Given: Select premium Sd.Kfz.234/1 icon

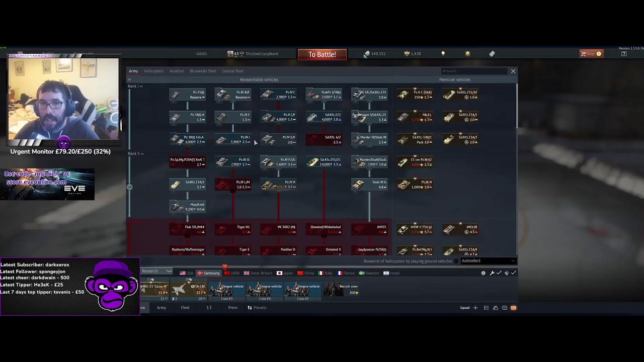Looking at the screenshot, I should 460,117.
